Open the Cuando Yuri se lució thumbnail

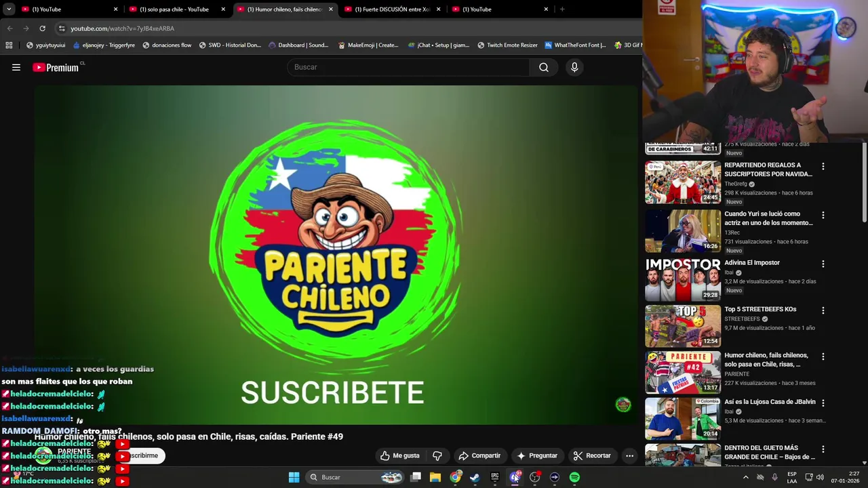[683, 231]
